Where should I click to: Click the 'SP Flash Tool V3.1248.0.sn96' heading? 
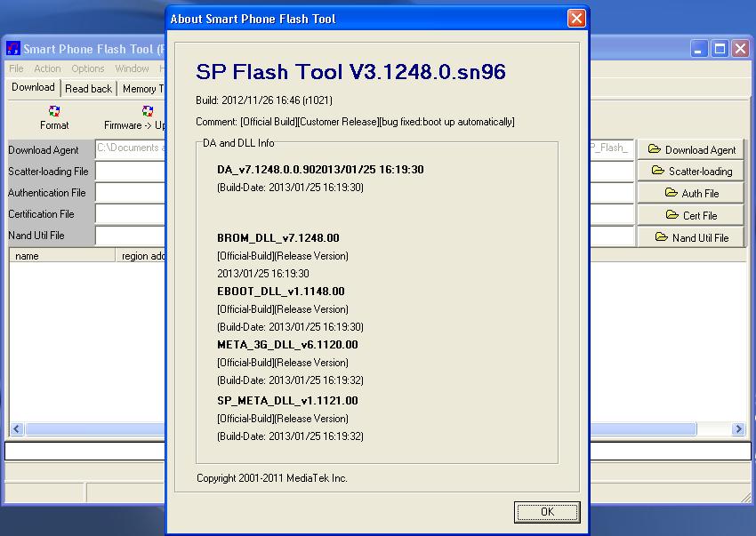[x=350, y=72]
